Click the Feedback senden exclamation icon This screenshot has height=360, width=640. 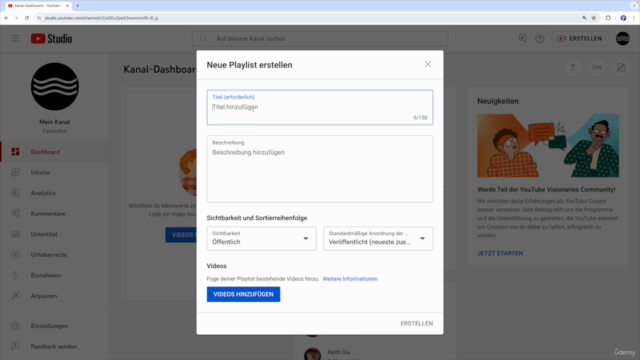coord(15,346)
